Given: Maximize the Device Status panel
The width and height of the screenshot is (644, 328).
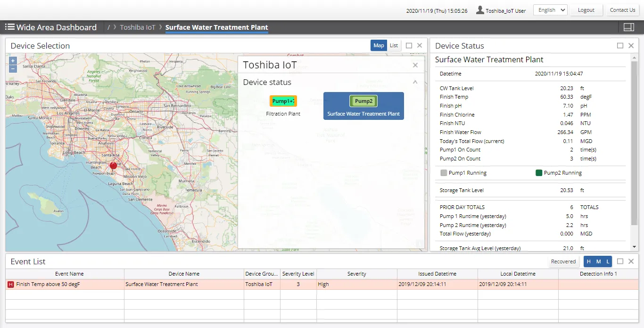Looking at the screenshot, I should tap(620, 46).
